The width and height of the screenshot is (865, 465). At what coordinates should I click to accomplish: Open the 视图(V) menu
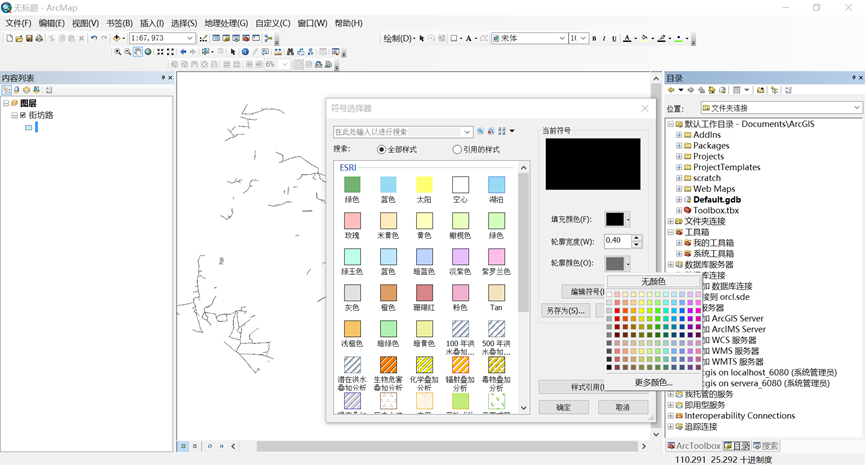click(86, 23)
